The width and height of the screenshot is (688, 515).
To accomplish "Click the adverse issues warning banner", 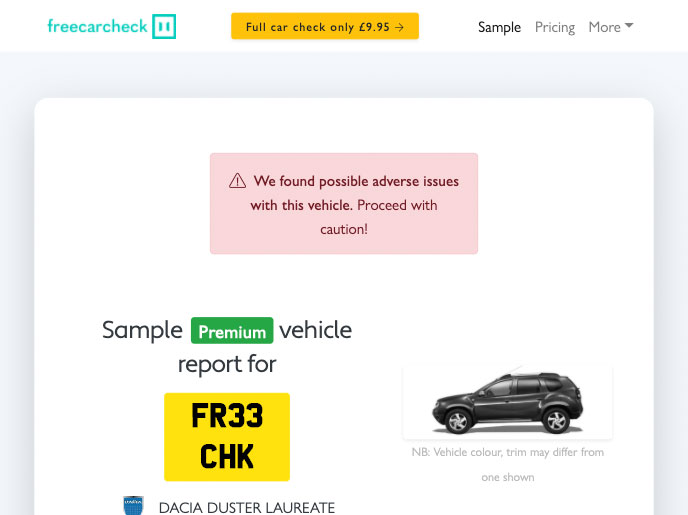I will (344, 204).
